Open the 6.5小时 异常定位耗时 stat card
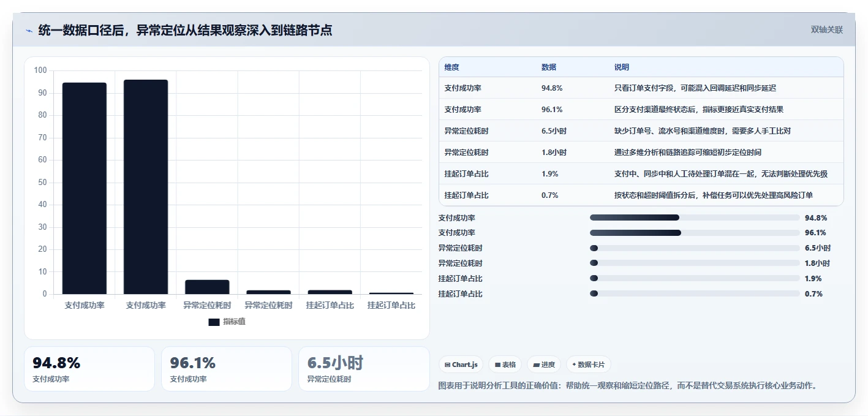Viewport: 868px width, 416px height. point(364,369)
